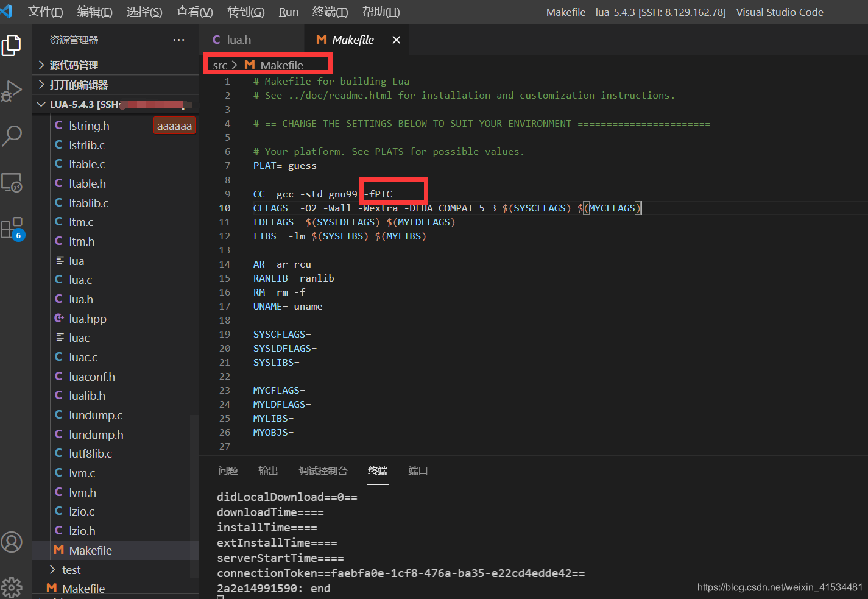Select the 终端 panel tab

click(x=378, y=470)
